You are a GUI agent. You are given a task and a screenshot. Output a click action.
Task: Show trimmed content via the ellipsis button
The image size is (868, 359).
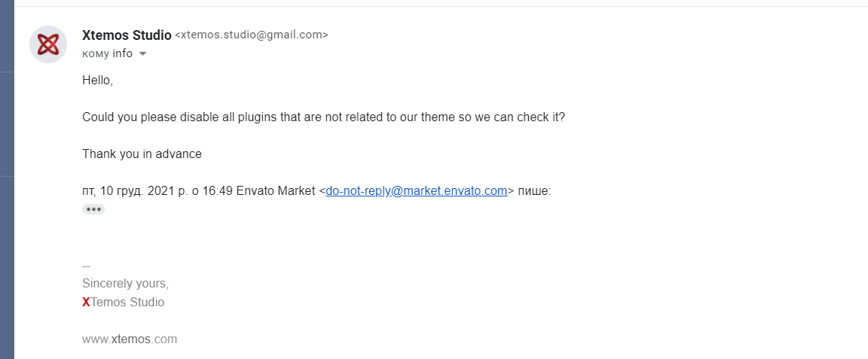[x=93, y=209]
